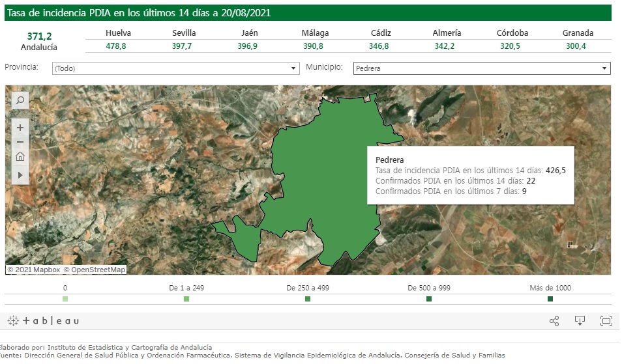Click the Tableau share icon
This screenshot has width=622, height=364.
[x=554, y=321]
